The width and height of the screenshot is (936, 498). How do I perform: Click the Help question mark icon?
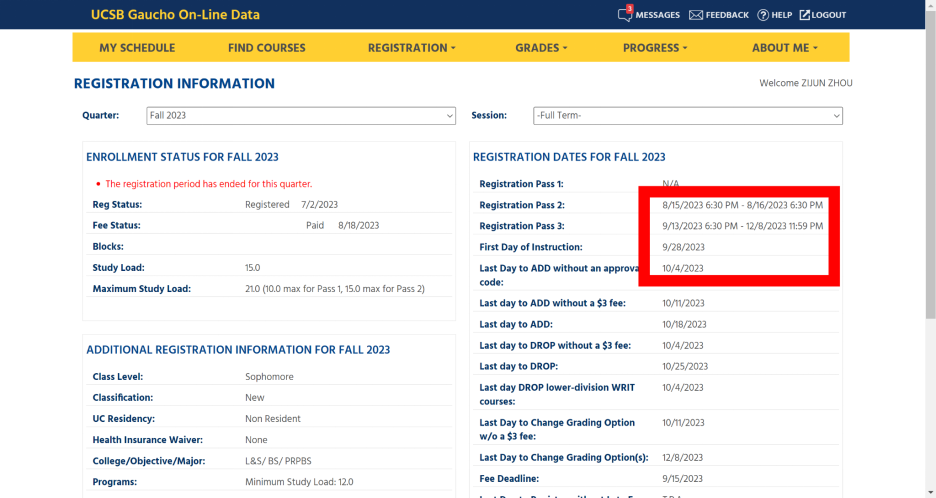point(763,15)
